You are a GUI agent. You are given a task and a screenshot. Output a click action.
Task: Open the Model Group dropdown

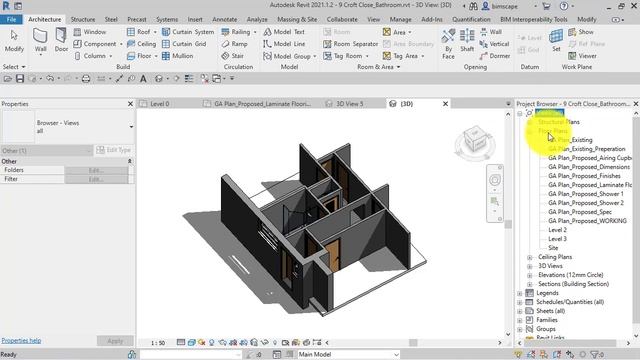click(x=315, y=56)
